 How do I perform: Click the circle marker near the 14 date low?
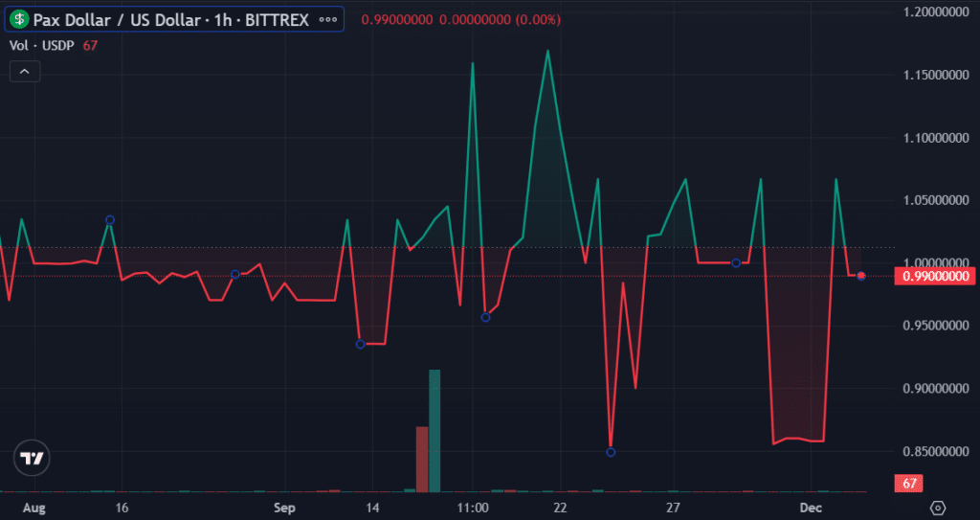[361, 344]
